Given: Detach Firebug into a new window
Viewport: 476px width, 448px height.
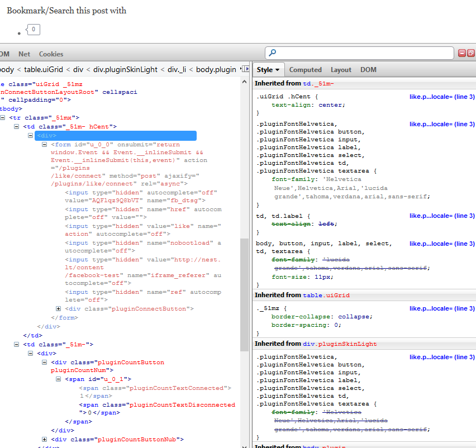Looking at the screenshot, I should [470, 53].
